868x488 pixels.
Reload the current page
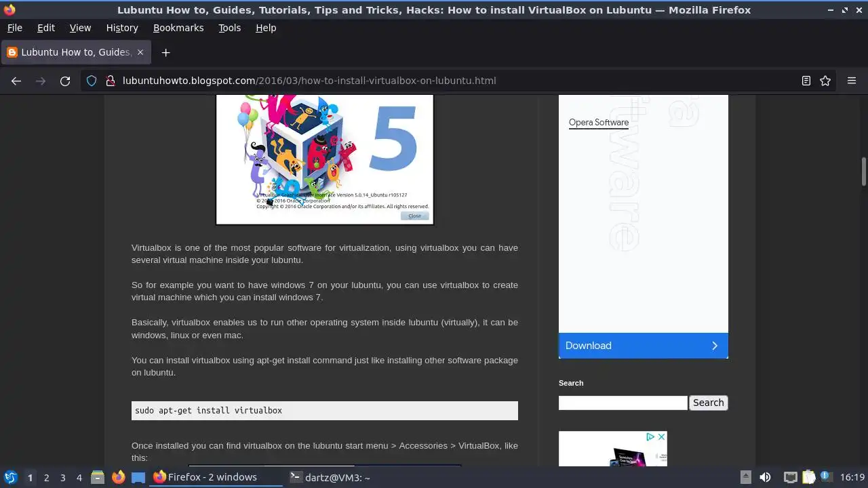click(65, 81)
